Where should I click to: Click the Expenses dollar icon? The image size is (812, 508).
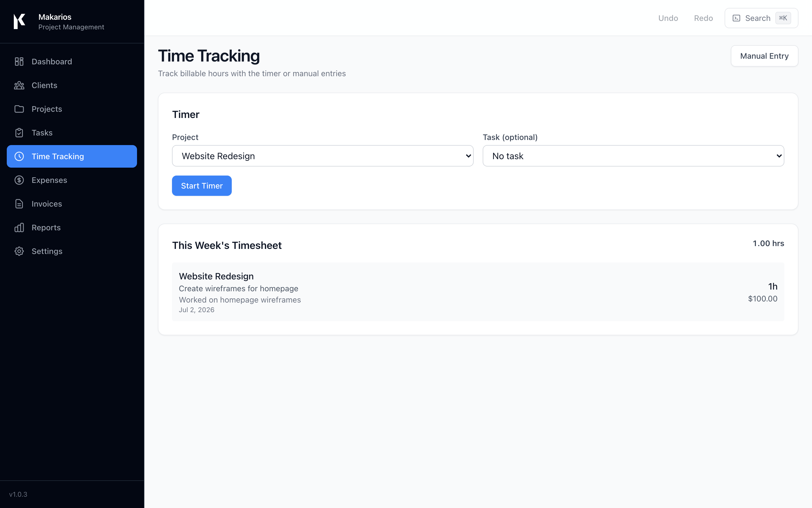coord(19,180)
